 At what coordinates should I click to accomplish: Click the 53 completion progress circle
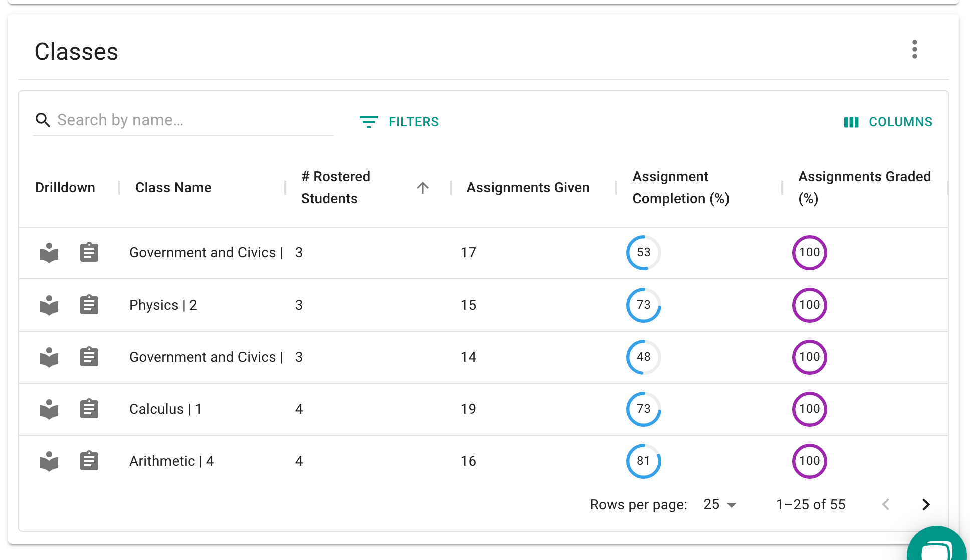644,253
